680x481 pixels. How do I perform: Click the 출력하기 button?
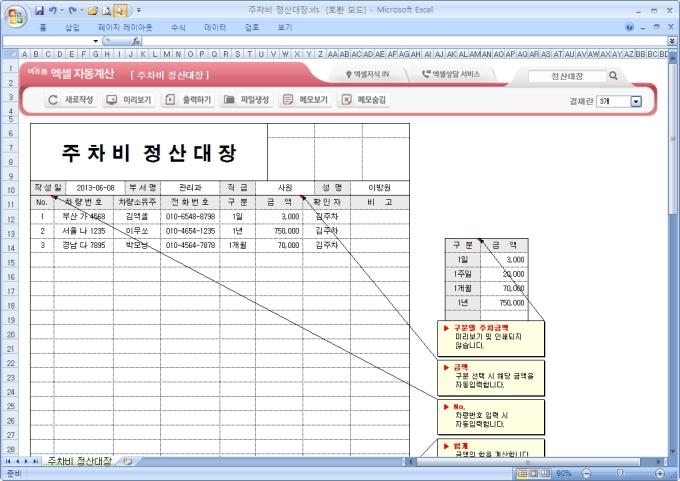[188, 100]
